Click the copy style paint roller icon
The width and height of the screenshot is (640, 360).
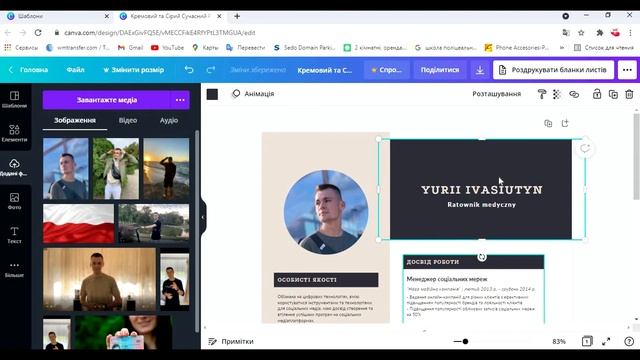pyautogui.click(x=542, y=94)
